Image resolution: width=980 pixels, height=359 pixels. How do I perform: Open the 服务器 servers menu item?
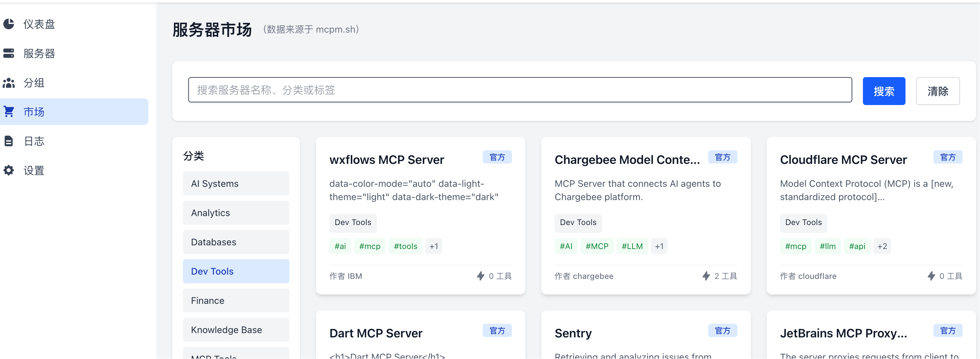coord(74,53)
